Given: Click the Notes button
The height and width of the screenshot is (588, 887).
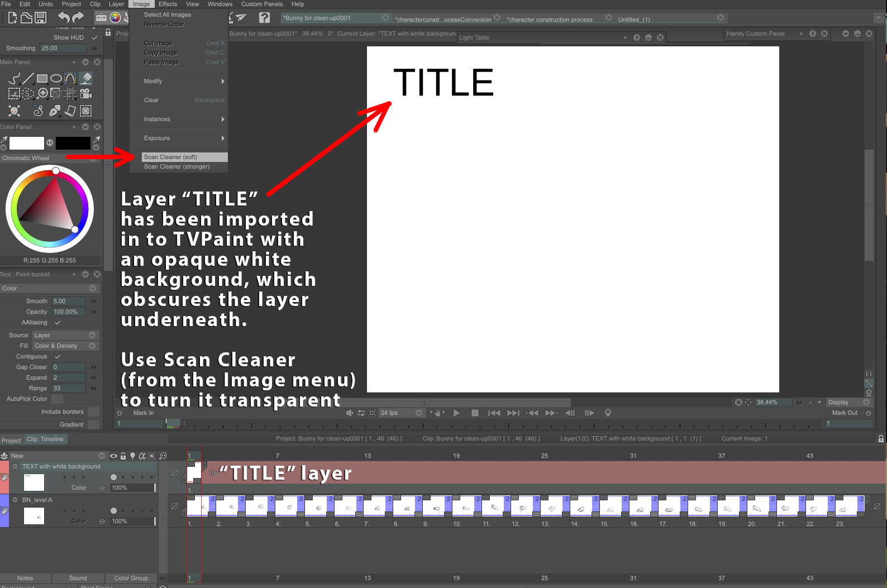Looking at the screenshot, I should coord(25,578).
